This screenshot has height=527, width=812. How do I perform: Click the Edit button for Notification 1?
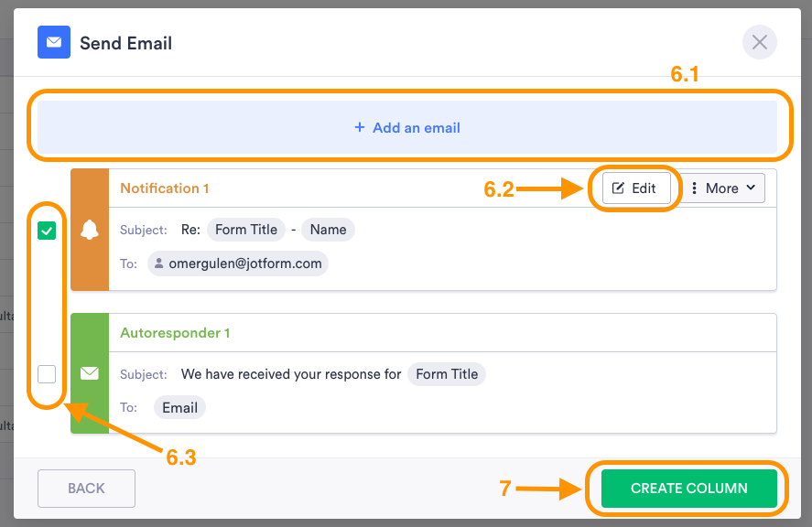(635, 188)
